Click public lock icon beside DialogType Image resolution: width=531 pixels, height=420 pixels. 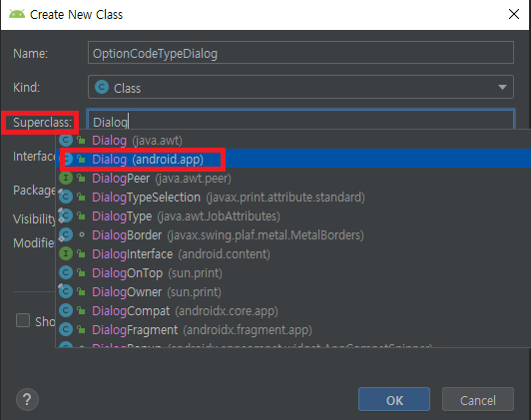tap(81, 215)
